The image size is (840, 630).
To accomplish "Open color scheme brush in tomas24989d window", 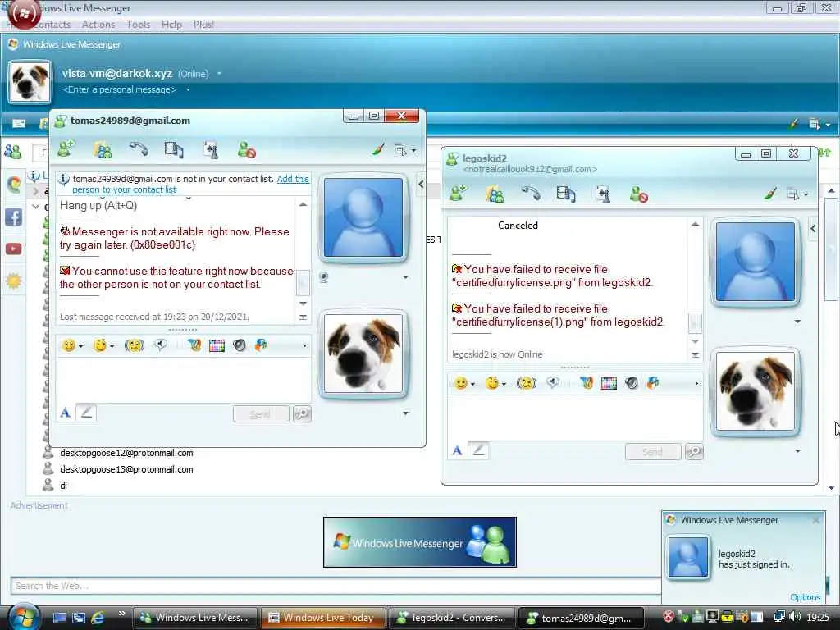I will (x=378, y=149).
